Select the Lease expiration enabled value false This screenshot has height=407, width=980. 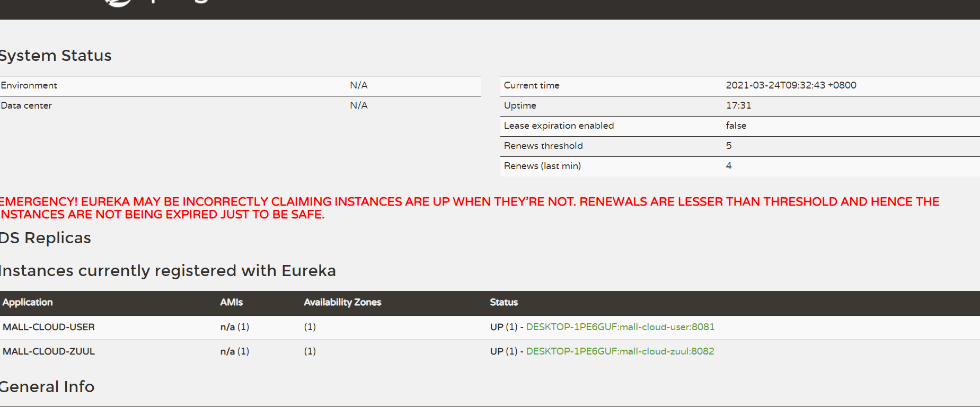point(736,126)
